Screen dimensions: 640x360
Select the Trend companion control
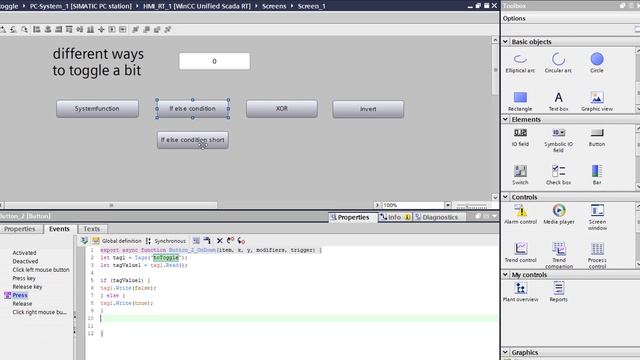559,255
